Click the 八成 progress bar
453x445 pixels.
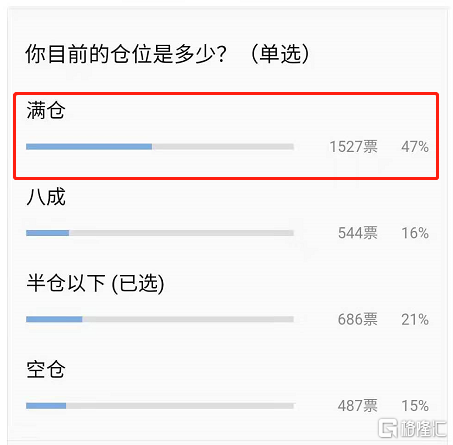(x=160, y=233)
